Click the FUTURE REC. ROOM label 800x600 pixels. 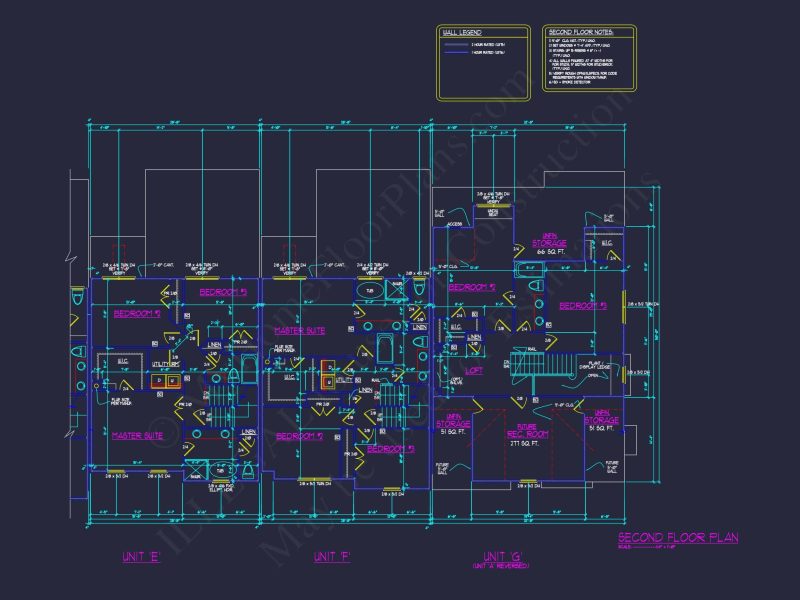527,431
